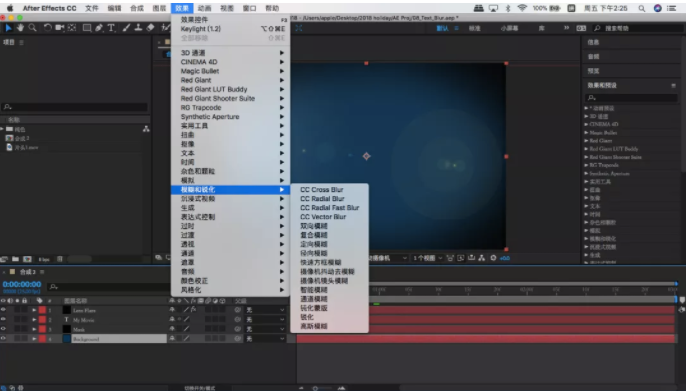
Task: Click the blue exposure value in viewer footer
Action: point(505,258)
